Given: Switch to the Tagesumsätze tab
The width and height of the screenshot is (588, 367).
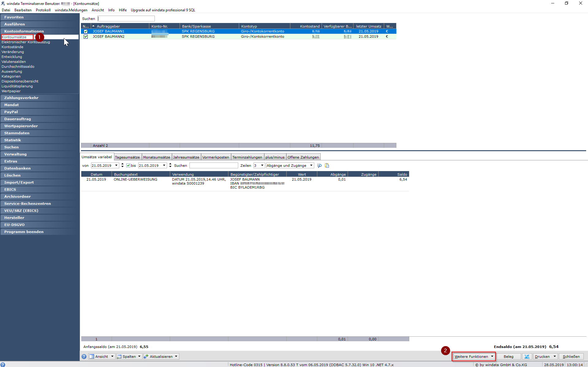Looking at the screenshot, I should (127, 157).
